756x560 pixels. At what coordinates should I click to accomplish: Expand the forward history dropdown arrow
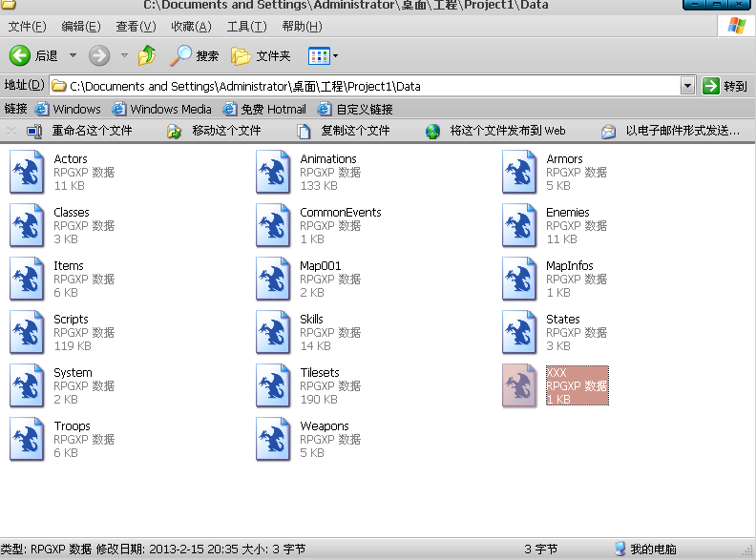coord(124,55)
